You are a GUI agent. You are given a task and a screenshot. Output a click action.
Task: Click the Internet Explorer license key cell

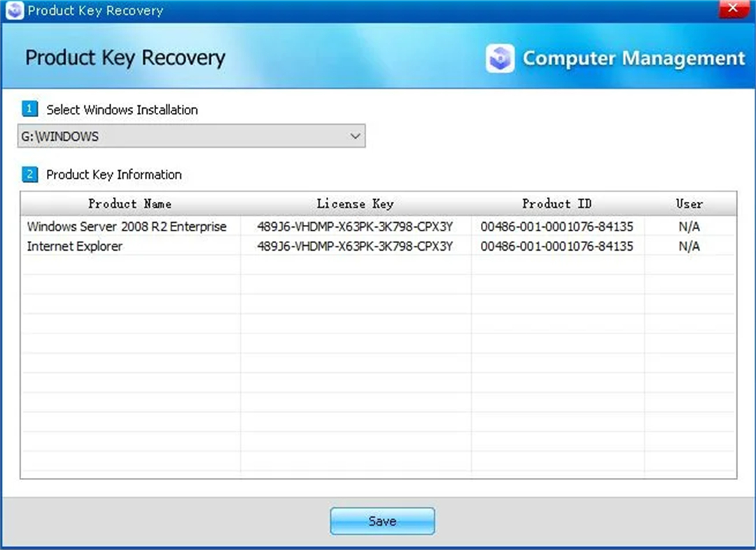point(355,247)
